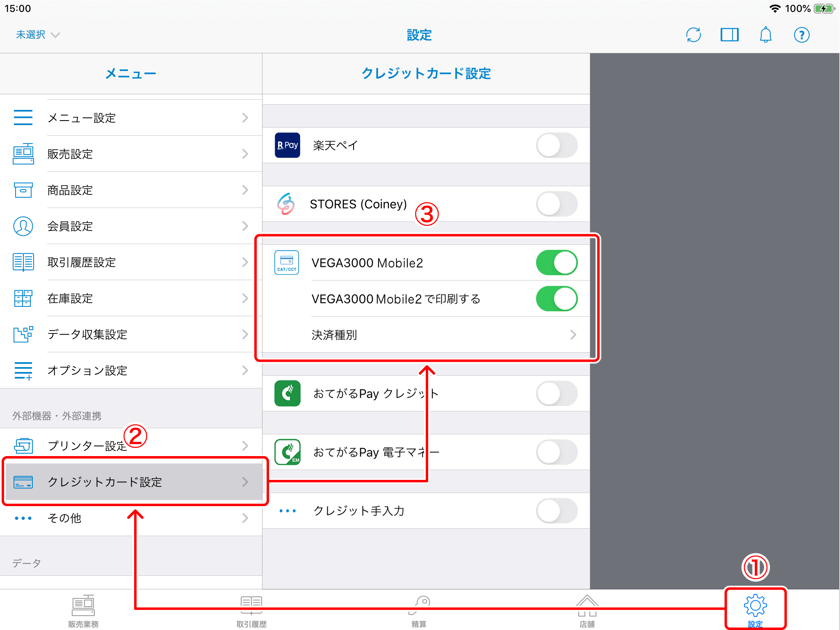
Task: Click the split-view panel icon
Action: (729, 35)
